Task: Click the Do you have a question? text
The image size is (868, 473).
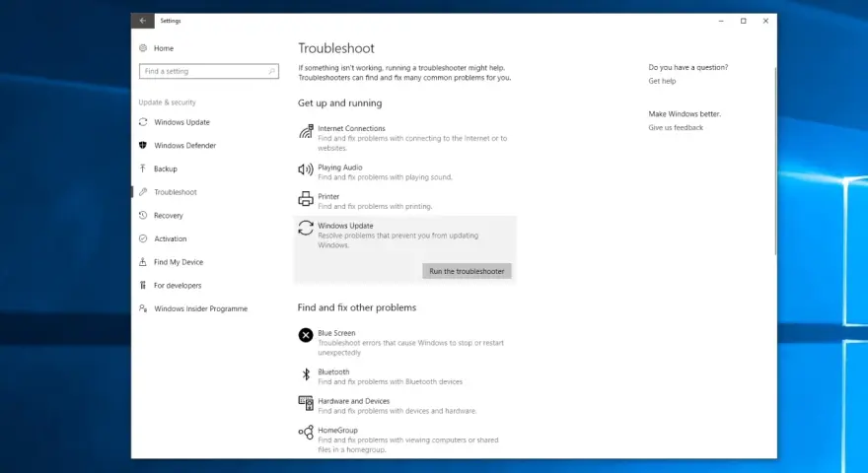Action: pos(688,67)
